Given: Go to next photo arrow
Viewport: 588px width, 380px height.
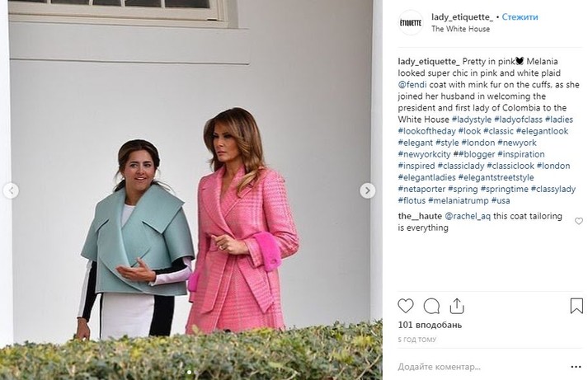Looking at the screenshot, I should tap(368, 190).
